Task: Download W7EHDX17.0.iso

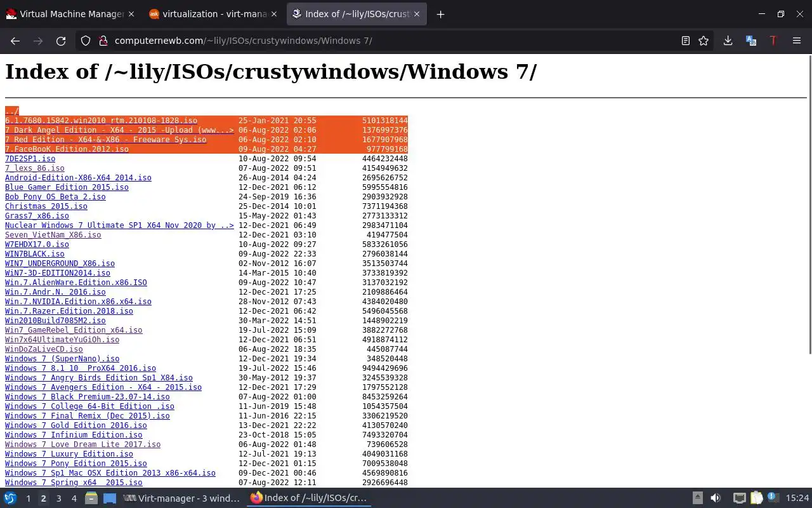Action: (x=37, y=244)
